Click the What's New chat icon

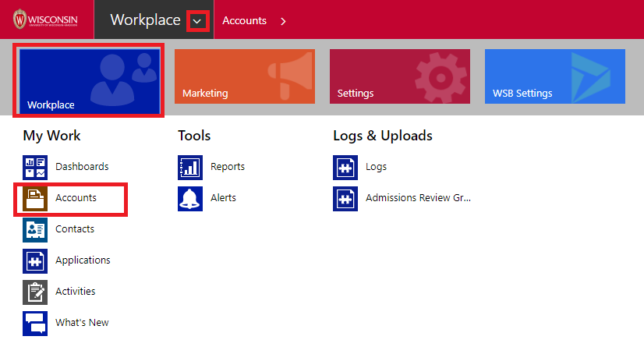point(35,323)
